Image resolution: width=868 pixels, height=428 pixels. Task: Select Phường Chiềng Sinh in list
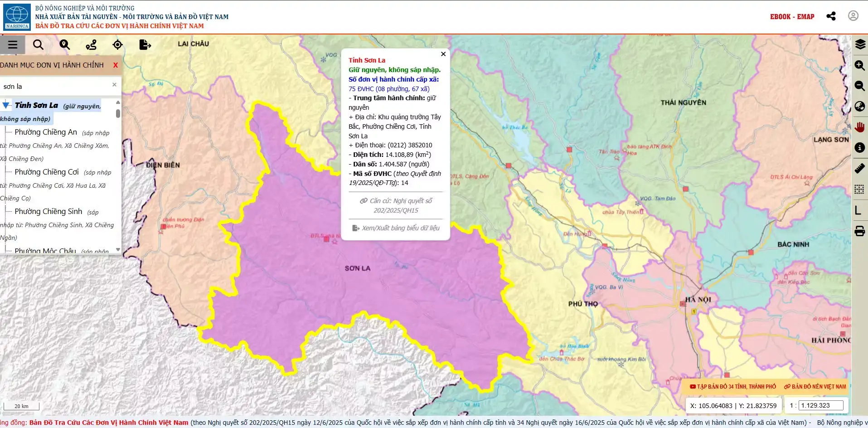48,211
